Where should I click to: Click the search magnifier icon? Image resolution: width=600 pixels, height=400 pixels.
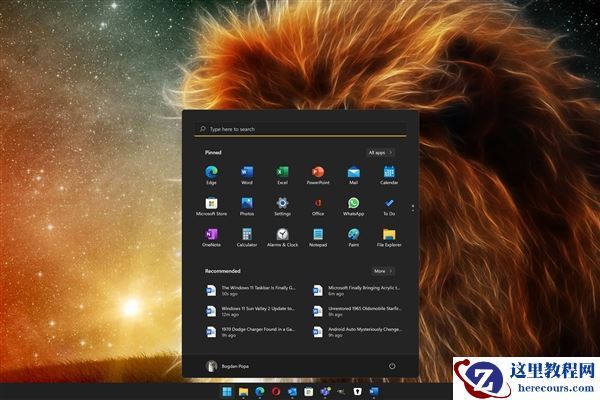pos(203,129)
